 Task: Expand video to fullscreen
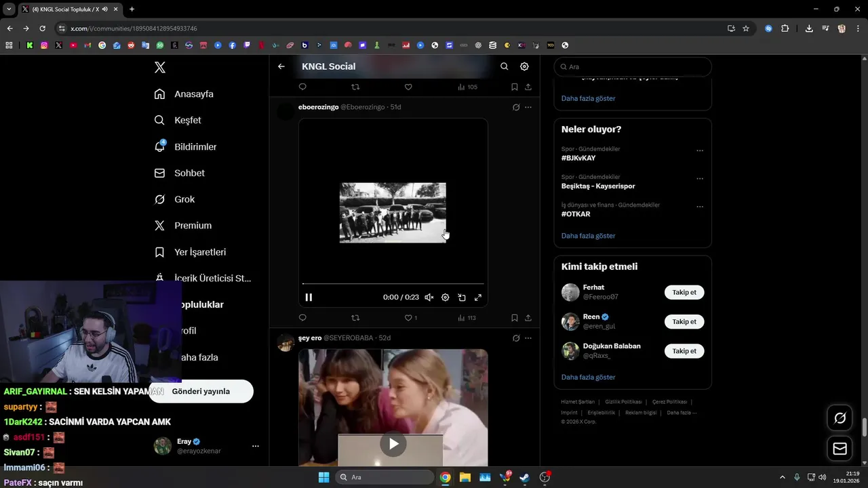(478, 298)
